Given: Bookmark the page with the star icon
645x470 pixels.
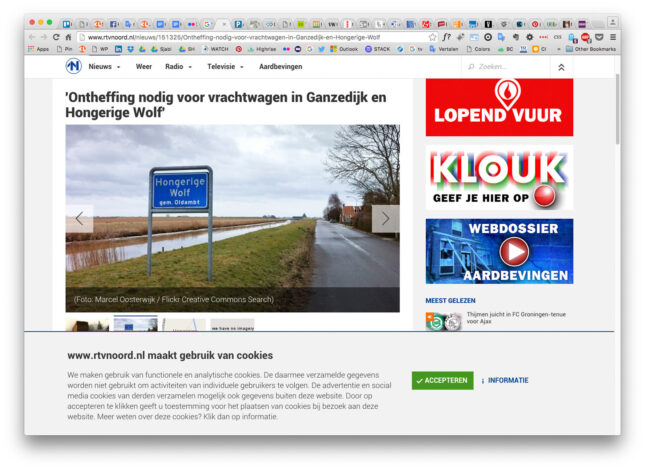Looking at the screenshot, I should 432,37.
